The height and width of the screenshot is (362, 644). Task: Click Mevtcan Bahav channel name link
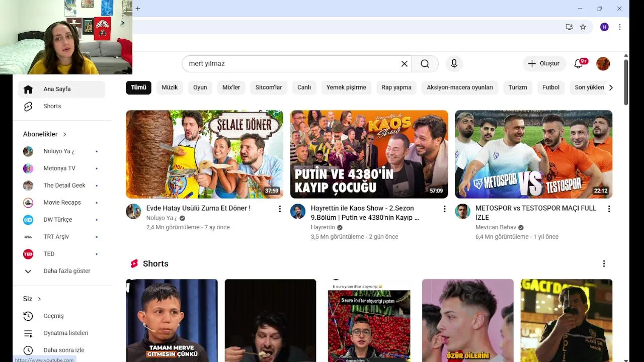pyautogui.click(x=496, y=227)
